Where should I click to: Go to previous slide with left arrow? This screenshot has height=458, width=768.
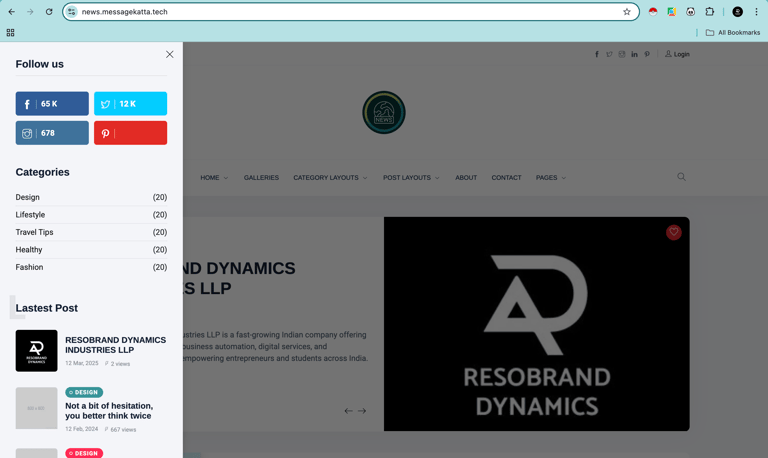click(x=348, y=411)
